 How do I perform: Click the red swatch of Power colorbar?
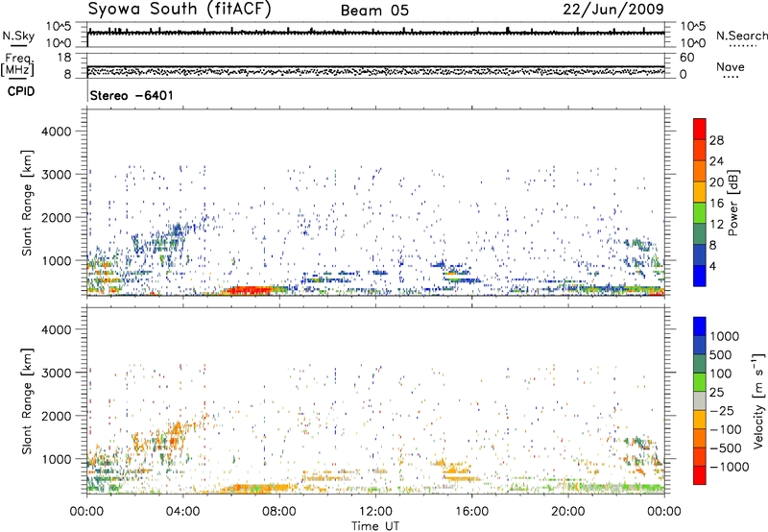tap(700, 130)
